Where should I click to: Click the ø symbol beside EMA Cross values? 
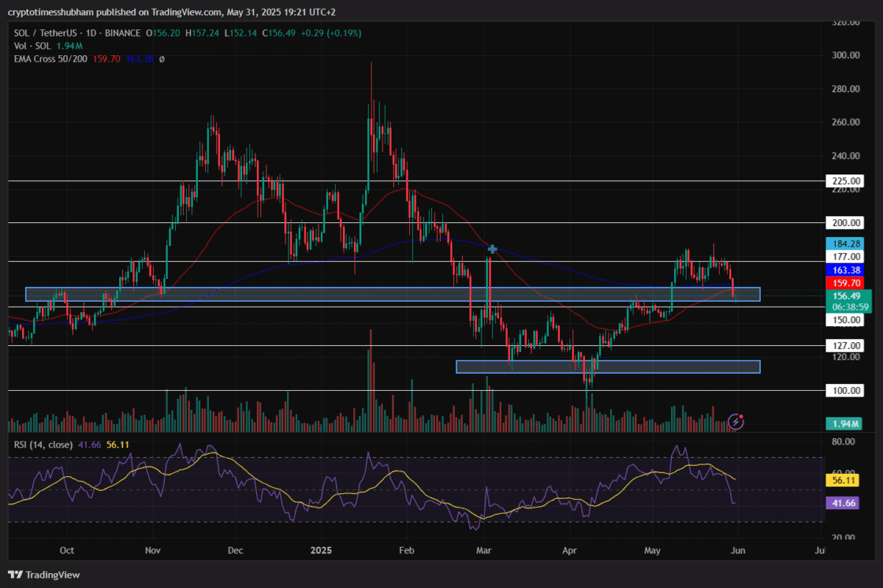(x=162, y=58)
